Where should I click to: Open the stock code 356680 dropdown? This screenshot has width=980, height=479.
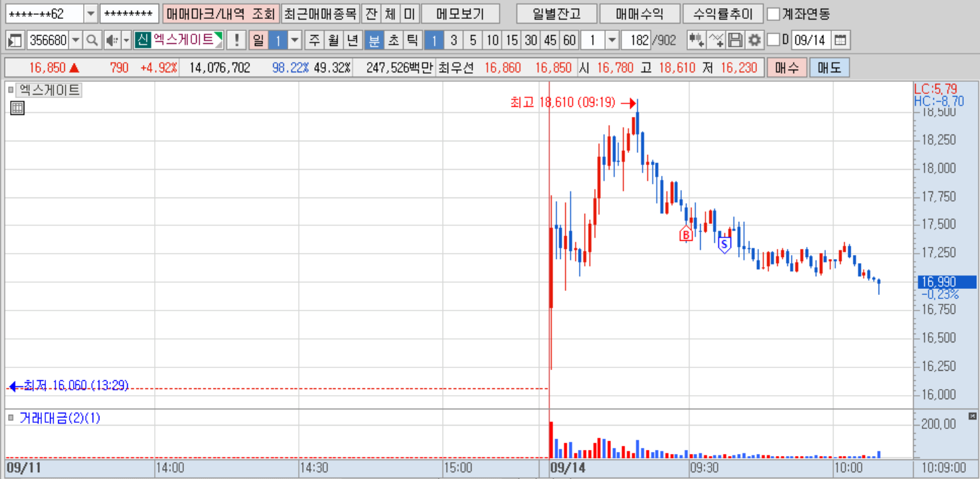click(75, 41)
